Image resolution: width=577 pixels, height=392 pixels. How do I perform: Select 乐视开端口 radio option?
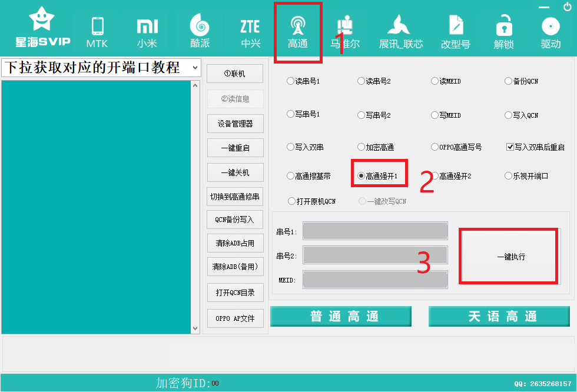click(526, 176)
